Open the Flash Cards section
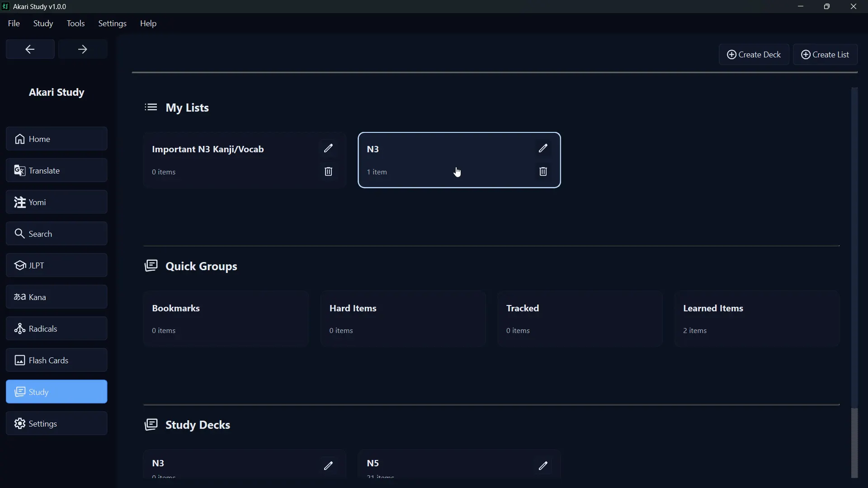Screen dimensions: 868x488 tap(57, 360)
